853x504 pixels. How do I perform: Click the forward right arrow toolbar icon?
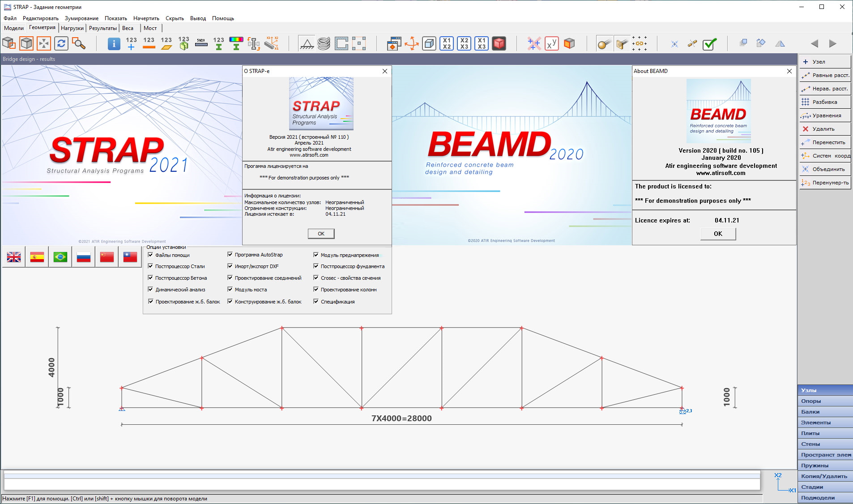(x=832, y=43)
